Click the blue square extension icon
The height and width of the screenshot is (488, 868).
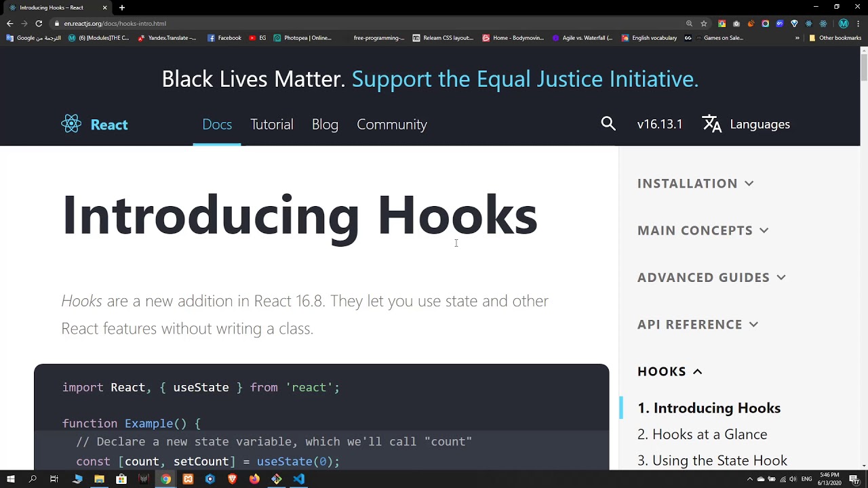[x=780, y=23]
